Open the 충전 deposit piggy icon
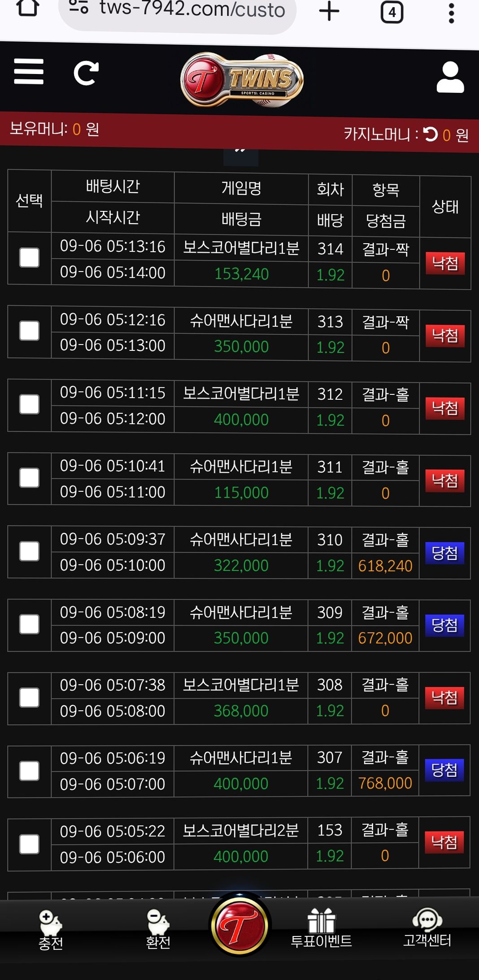 point(50,923)
